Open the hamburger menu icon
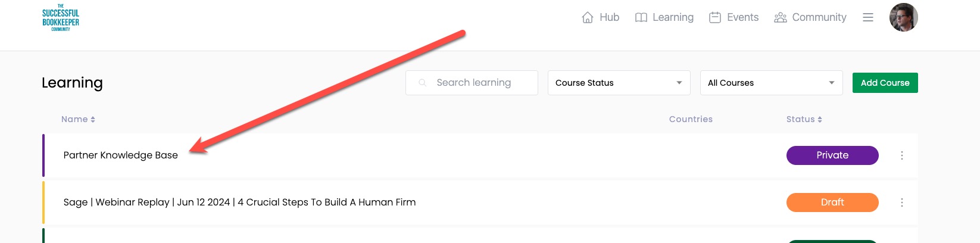This screenshot has width=980, height=243. pos(868,17)
